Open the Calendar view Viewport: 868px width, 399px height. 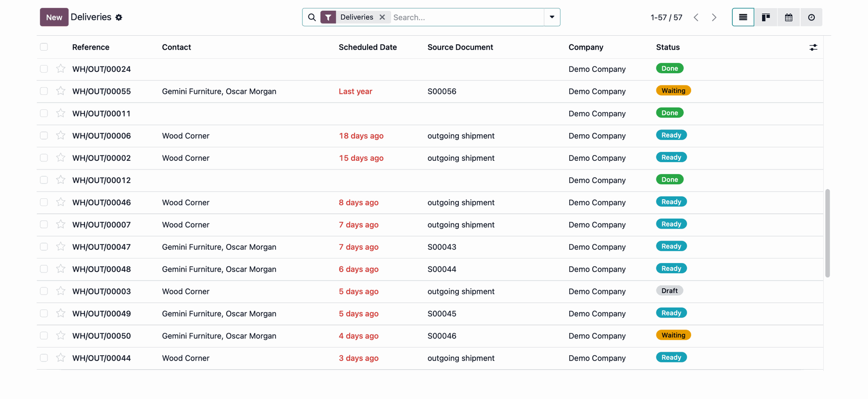[x=788, y=17]
